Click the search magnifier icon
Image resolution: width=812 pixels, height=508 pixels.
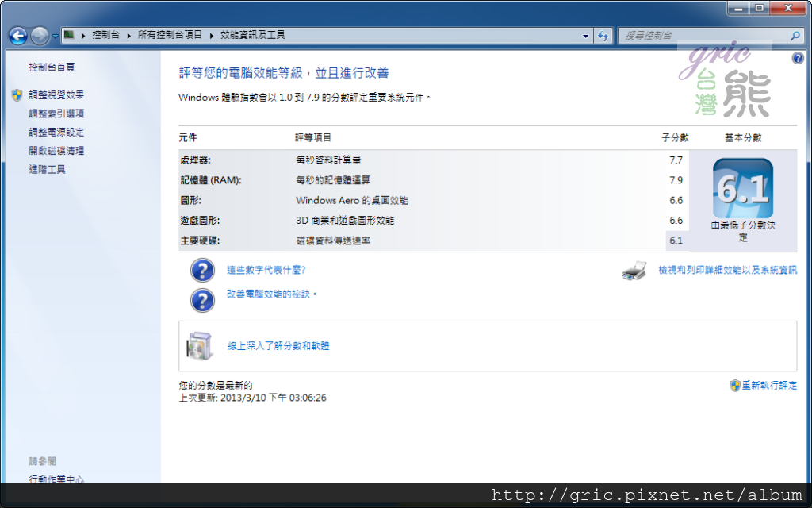pyautogui.click(x=795, y=36)
